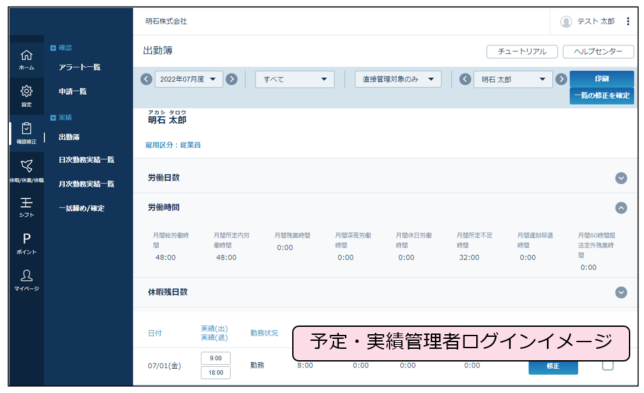Screen dimensions: 644x393
Task: Click the 勤務状況 column header
Action: 264,333
